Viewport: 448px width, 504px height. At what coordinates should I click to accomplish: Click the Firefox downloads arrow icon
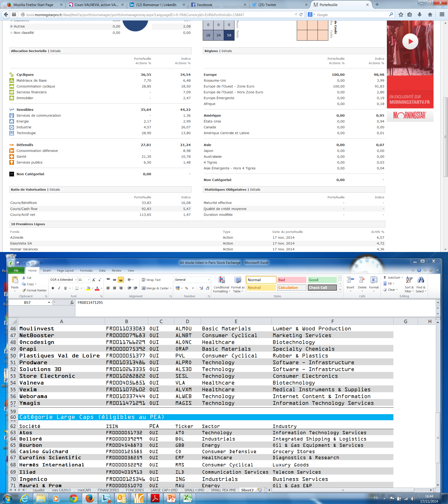click(x=419, y=14)
